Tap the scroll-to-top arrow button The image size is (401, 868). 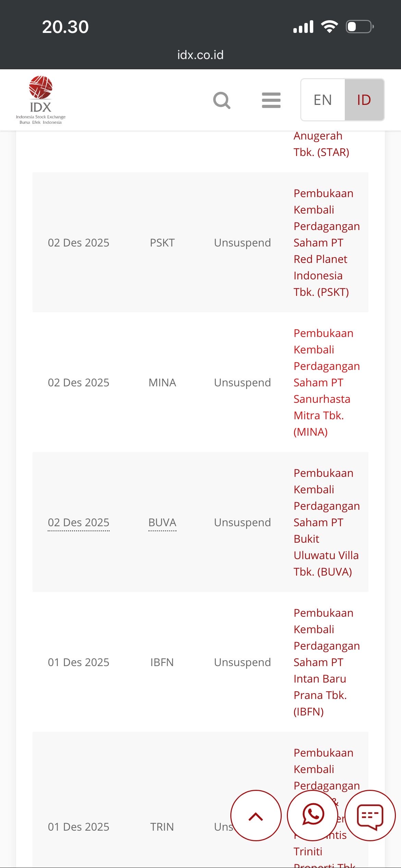pos(256,816)
